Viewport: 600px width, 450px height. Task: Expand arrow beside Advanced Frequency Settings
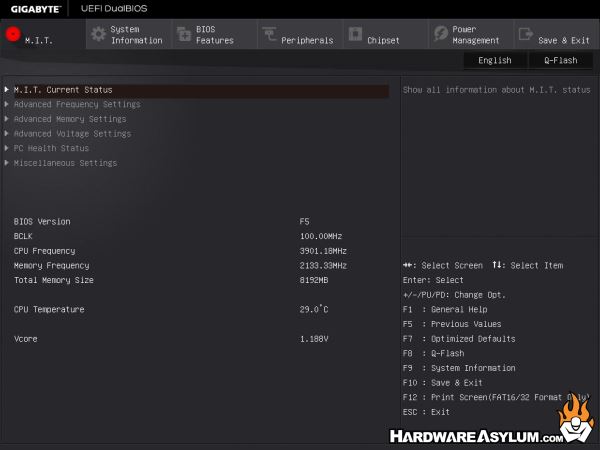coord(7,104)
